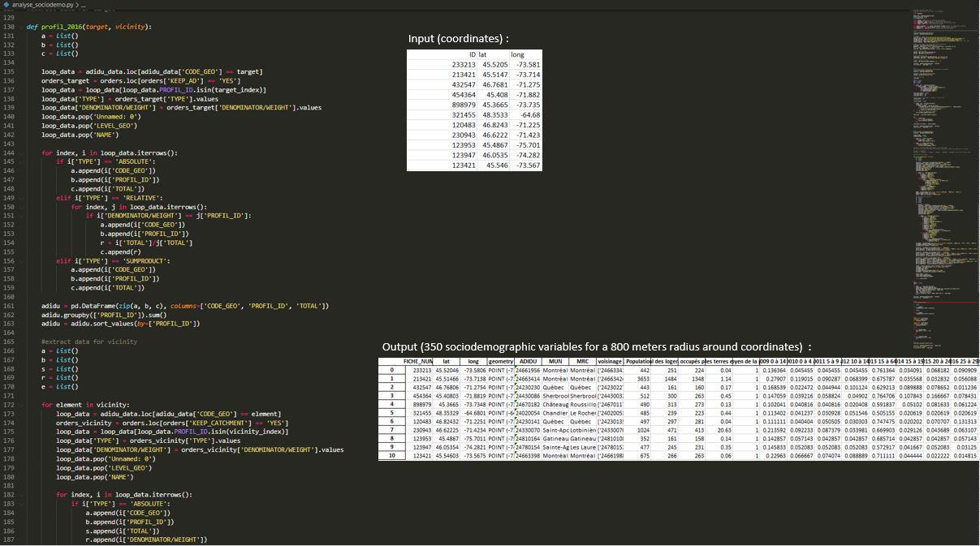The image size is (980, 546).
Task: Click input table cell with ID 123421
Action: coord(463,166)
